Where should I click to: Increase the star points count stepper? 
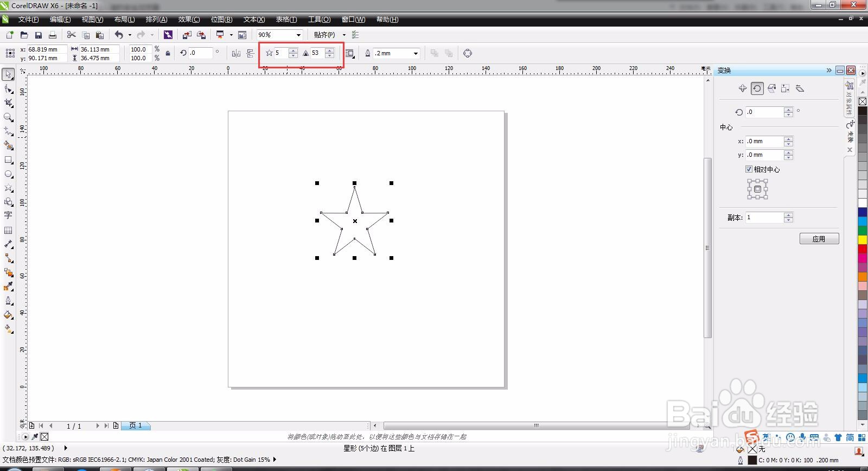[293, 50]
